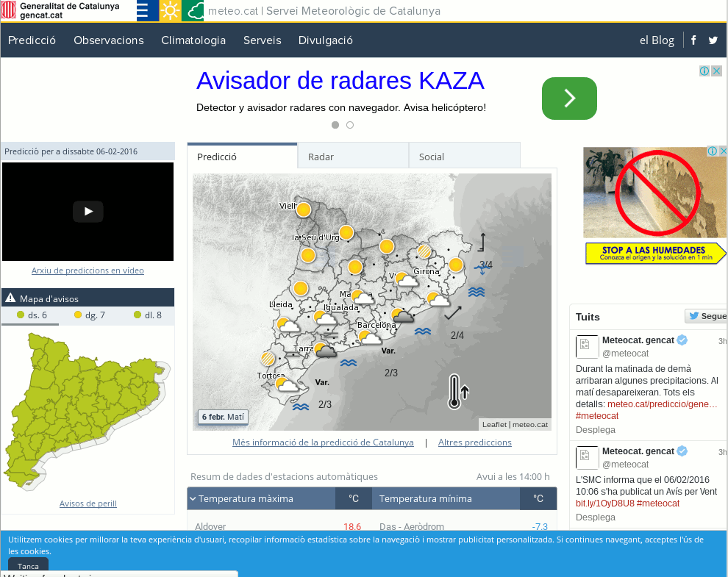Click the 6 febr. Matí map label
This screenshot has width=728, height=577.
point(223,417)
